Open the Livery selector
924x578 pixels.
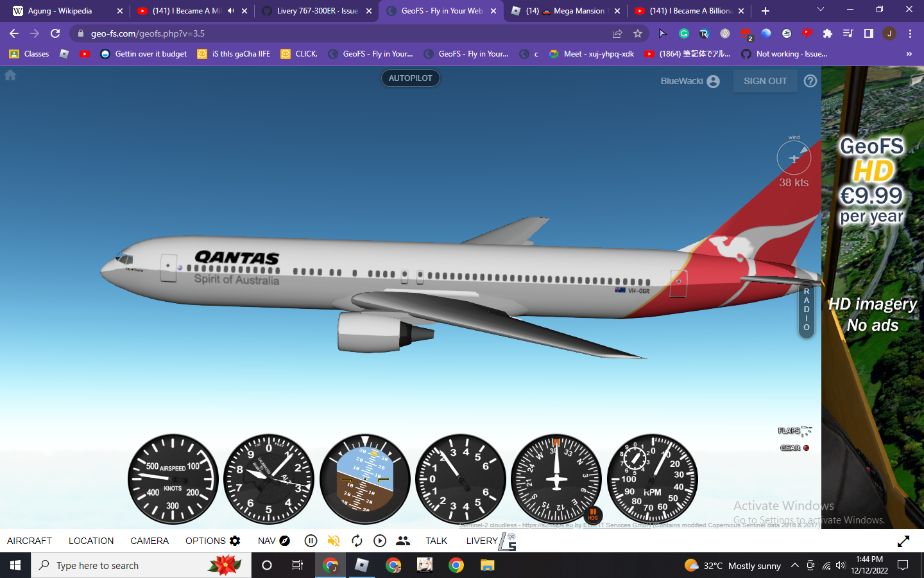tap(481, 541)
